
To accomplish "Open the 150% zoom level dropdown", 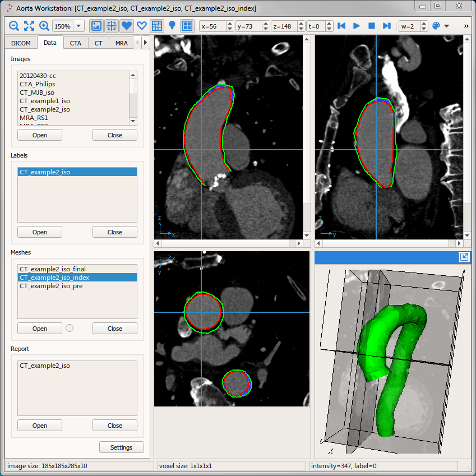I will click(78, 26).
